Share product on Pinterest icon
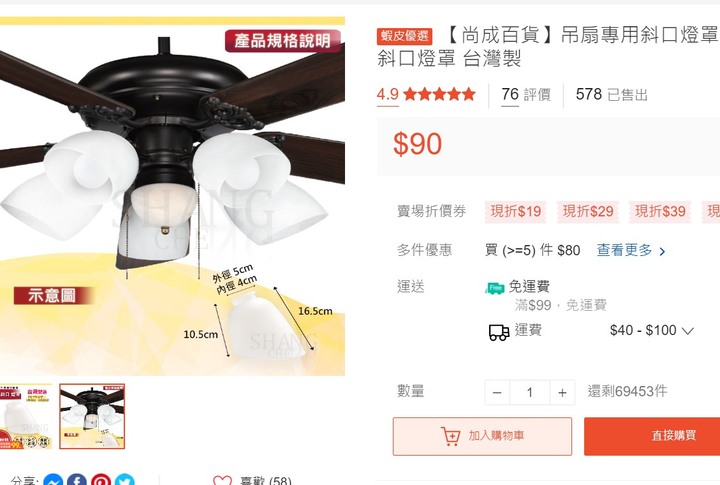The image size is (720, 485). 101,479
